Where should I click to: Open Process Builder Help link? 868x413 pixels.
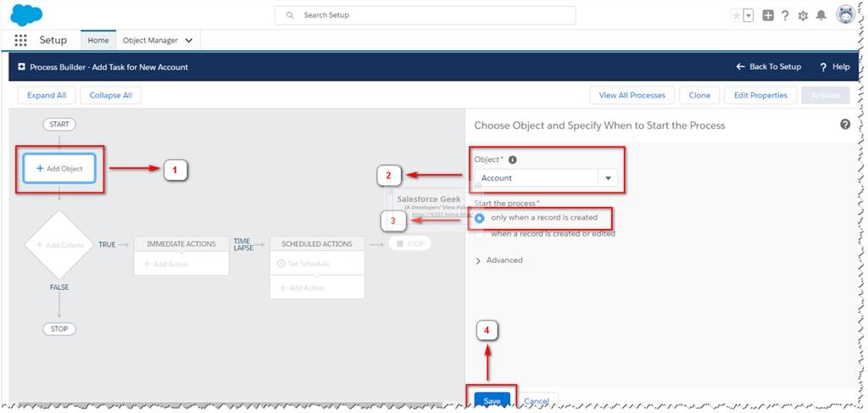coord(835,66)
